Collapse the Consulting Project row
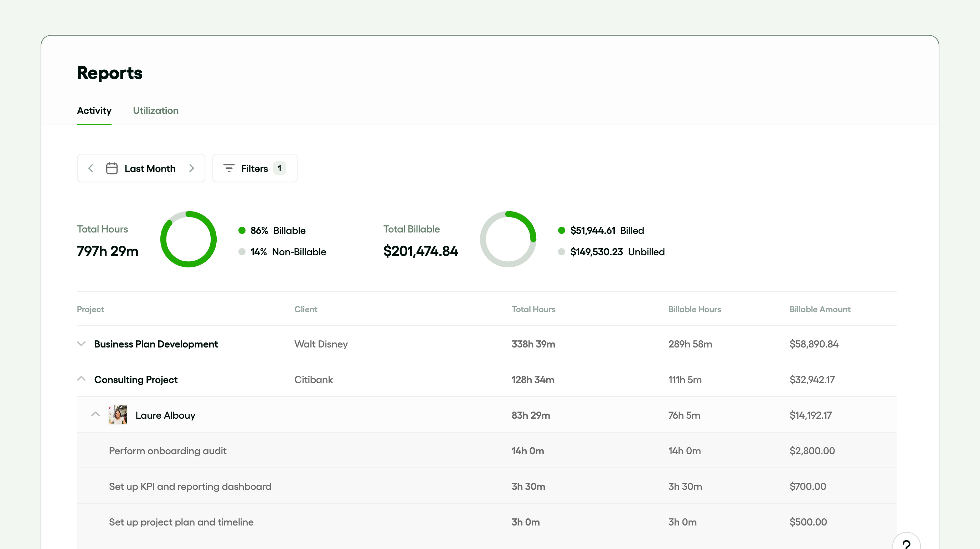This screenshot has height=549, width=980. click(x=81, y=379)
